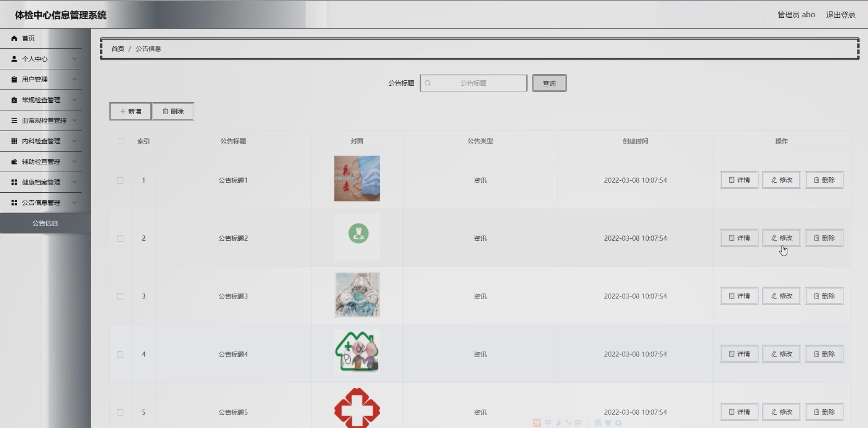Viewport: 868px width, 428px height.
Task: Click the grid icon beside 内科检查管理
Action: (x=14, y=141)
